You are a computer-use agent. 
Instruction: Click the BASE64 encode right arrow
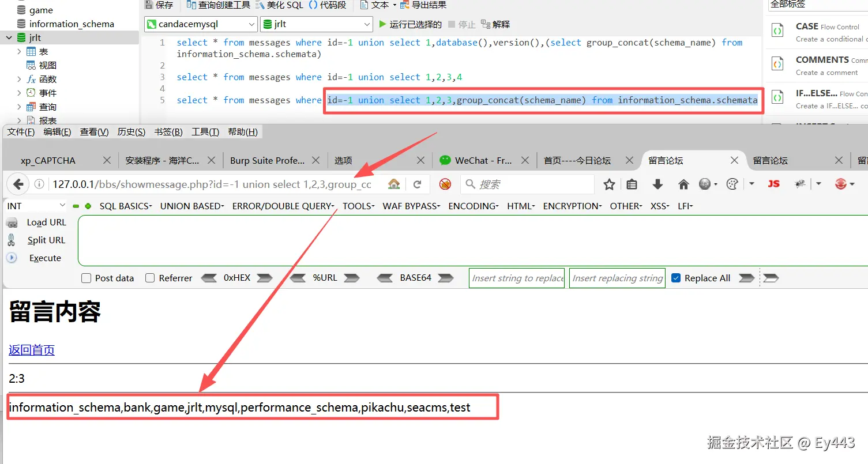(446, 278)
